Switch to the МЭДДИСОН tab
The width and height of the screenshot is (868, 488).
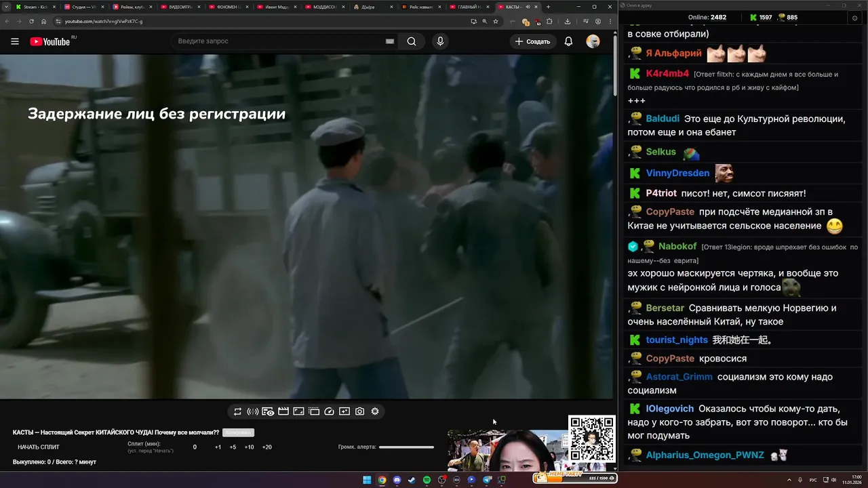click(x=325, y=7)
